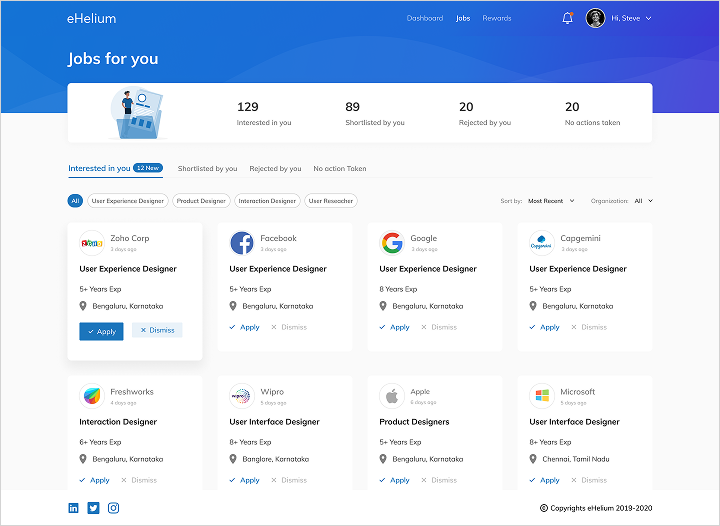Switch to Rejected by you tab
The height and width of the screenshot is (526, 720).
(x=276, y=168)
